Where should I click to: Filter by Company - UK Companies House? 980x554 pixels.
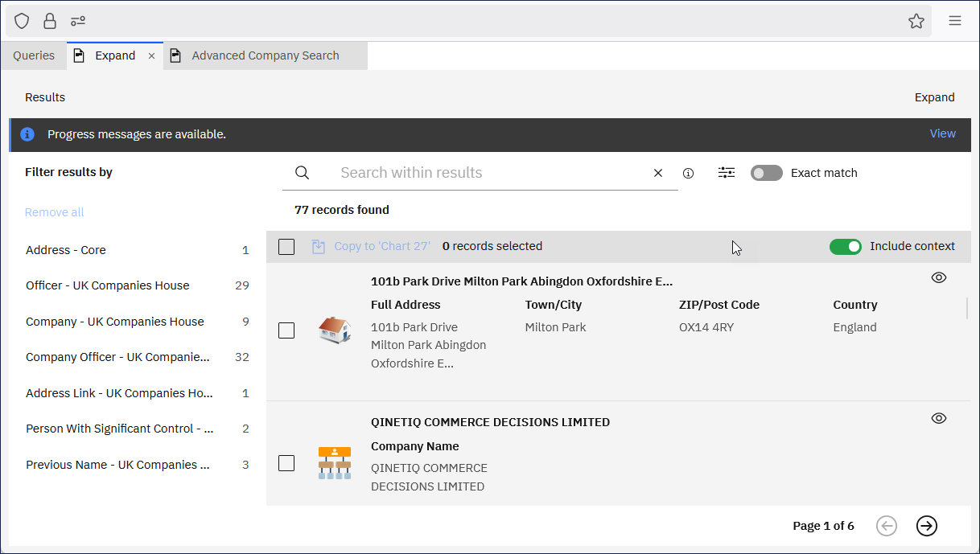click(138, 322)
